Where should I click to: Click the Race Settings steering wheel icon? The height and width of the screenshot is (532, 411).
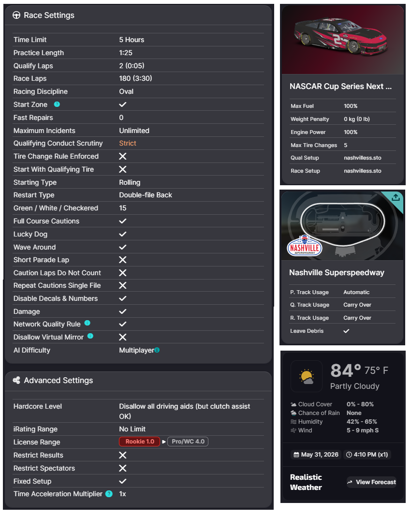pyautogui.click(x=16, y=15)
